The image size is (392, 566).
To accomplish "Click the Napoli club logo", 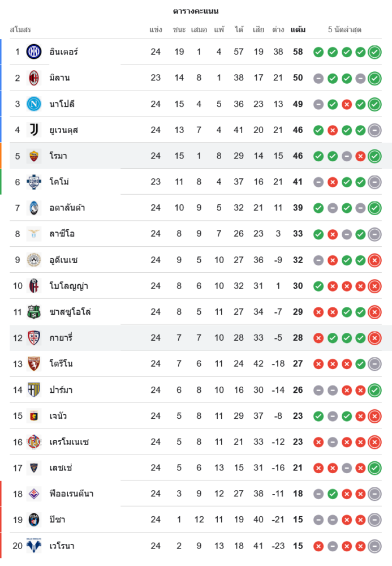I will coord(34,104).
